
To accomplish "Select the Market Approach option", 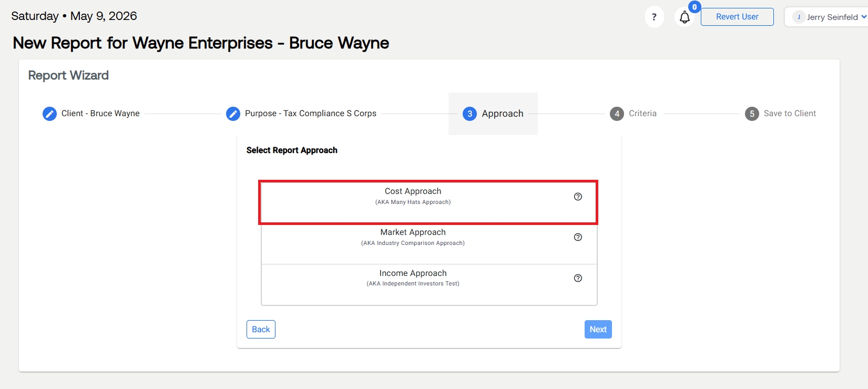I will tap(429, 243).
